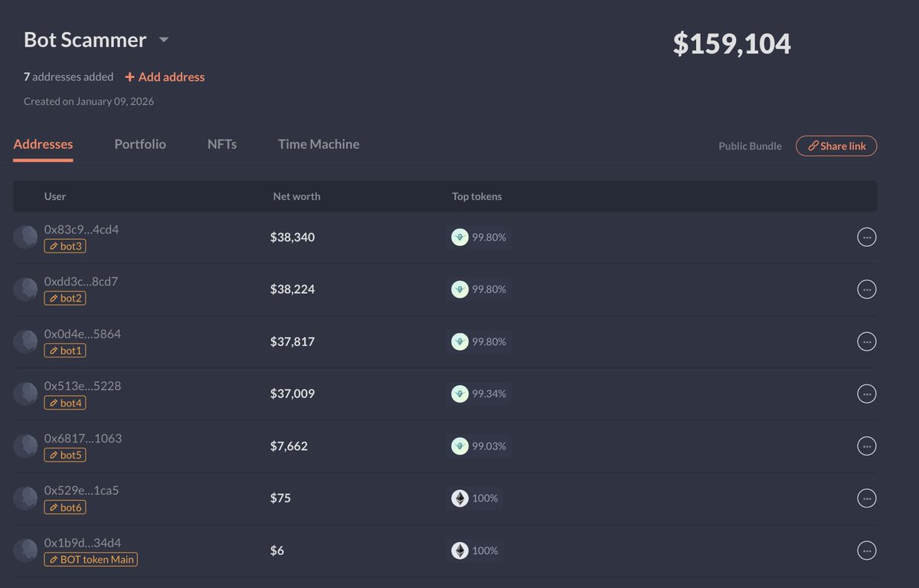
Task: Open more options for 0x513e...5228 row
Action: [x=866, y=394]
